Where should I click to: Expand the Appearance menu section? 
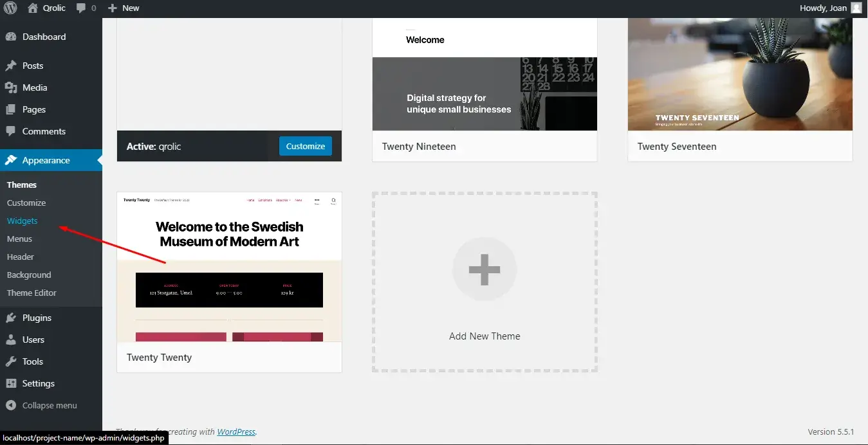tap(46, 160)
